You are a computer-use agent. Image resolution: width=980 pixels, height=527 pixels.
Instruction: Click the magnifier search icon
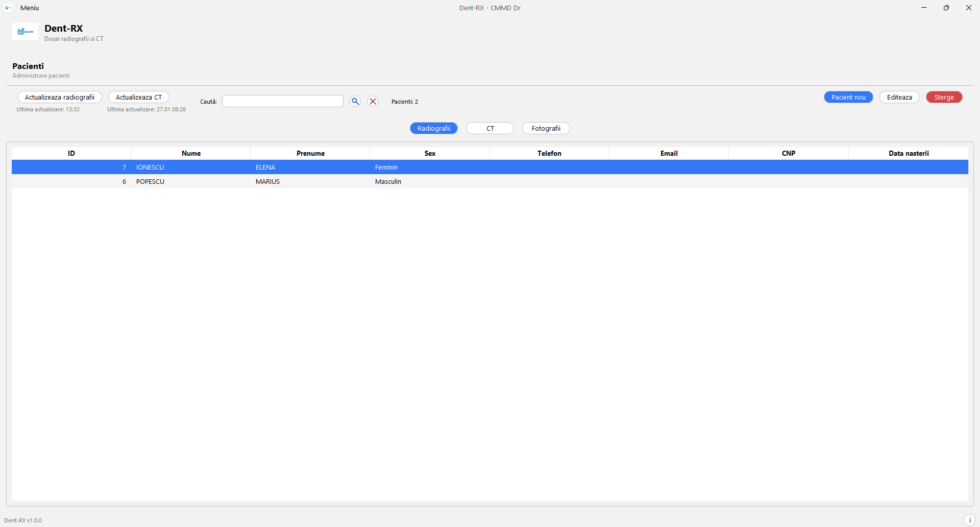tap(355, 101)
